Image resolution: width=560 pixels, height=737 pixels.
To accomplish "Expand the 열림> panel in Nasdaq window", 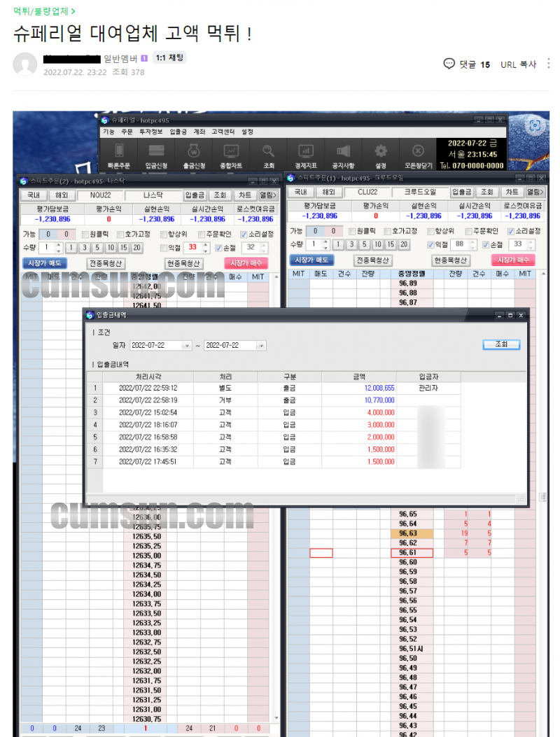I will tap(268, 195).
